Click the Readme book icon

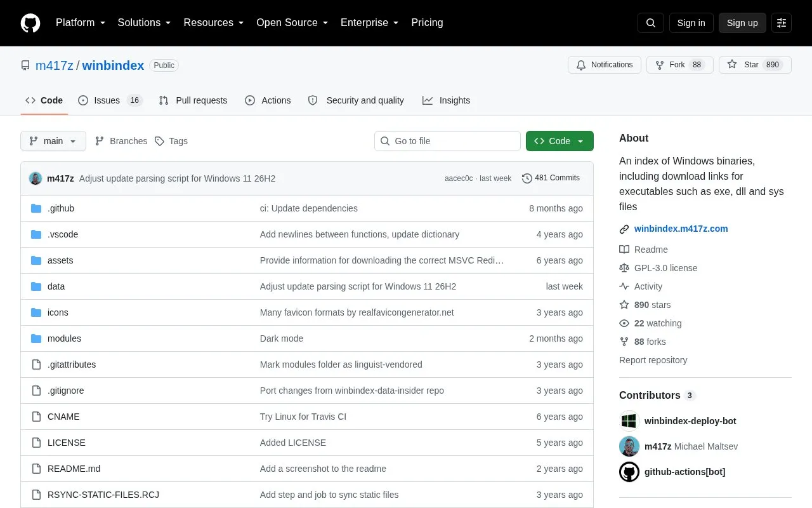point(624,250)
